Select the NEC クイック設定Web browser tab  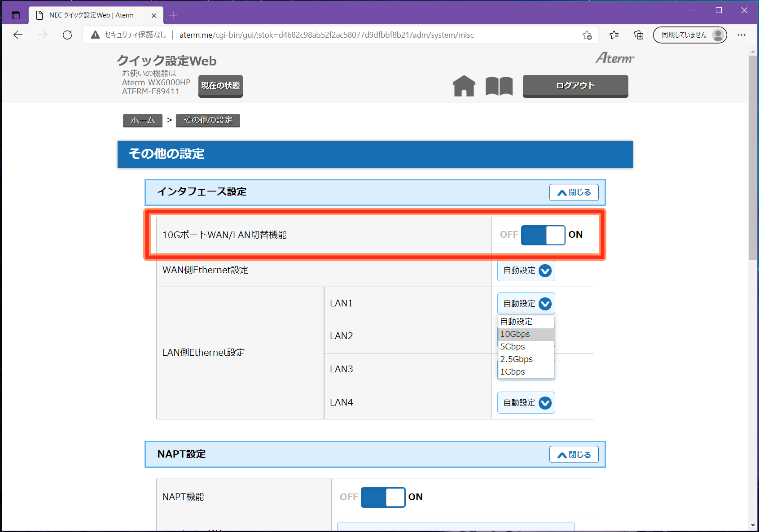96,15
